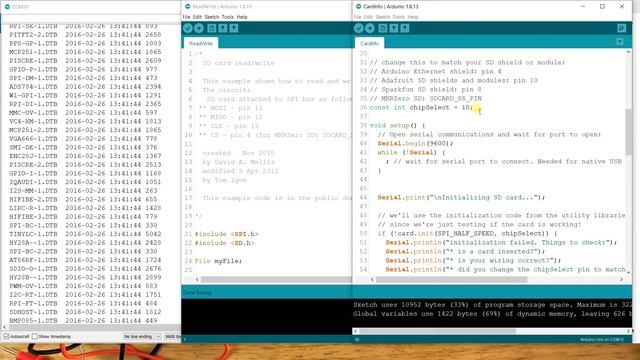Click 'File myFile;' line in ReadWrite
This screenshot has width=640, height=360.
(218, 261)
